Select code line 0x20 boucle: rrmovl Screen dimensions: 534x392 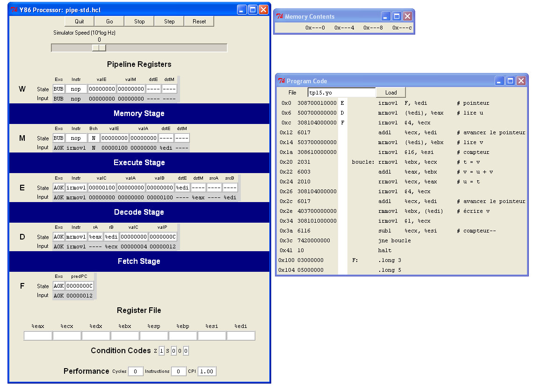coord(402,162)
